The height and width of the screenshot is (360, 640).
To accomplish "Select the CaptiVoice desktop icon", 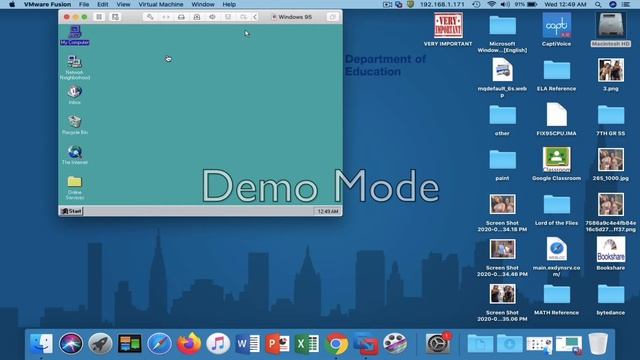I will pyautogui.click(x=556, y=29).
